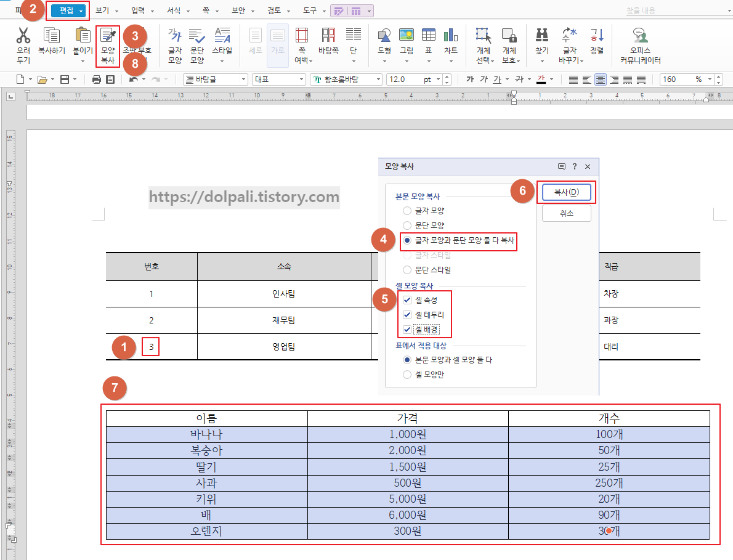Insert a table with 표 icon
Image resolution: width=733 pixels, height=560 pixels.
(x=428, y=36)
